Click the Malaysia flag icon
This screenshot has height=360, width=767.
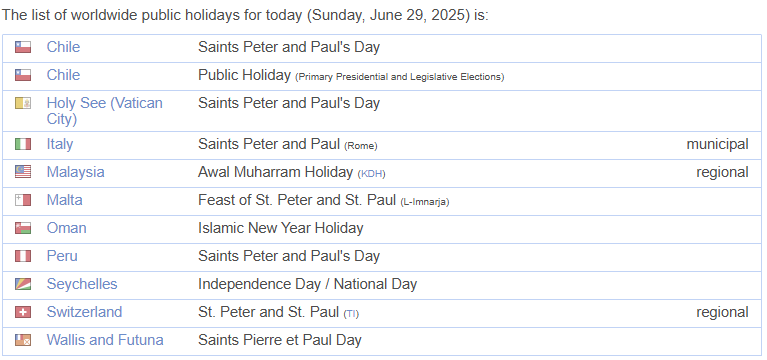[23, 172]
